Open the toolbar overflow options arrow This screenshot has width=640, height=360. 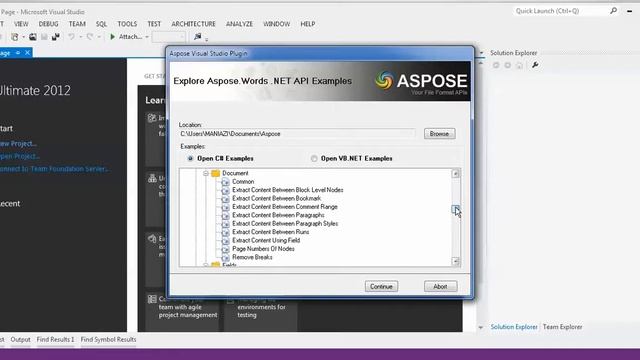pos(207,40)
